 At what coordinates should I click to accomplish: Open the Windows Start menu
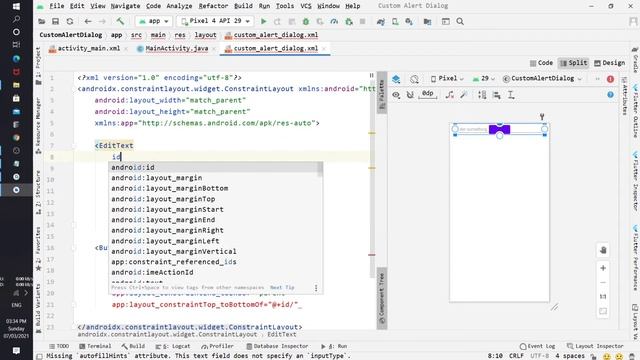16,7
